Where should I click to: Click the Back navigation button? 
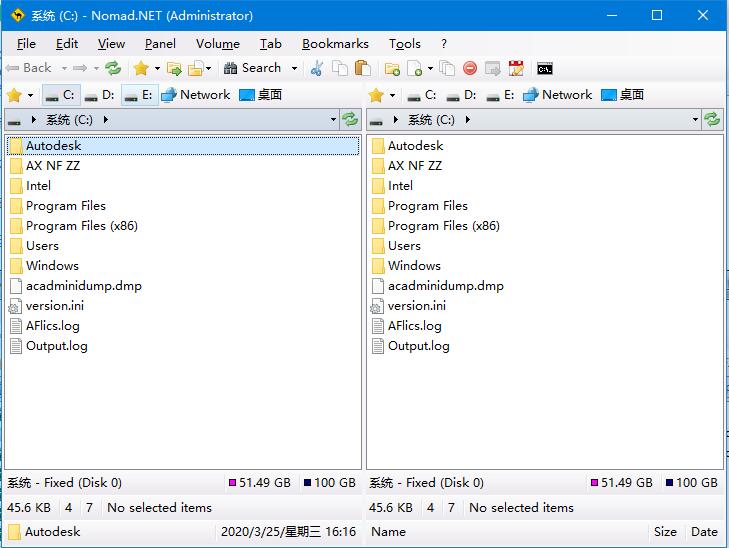tap(29, 68)
